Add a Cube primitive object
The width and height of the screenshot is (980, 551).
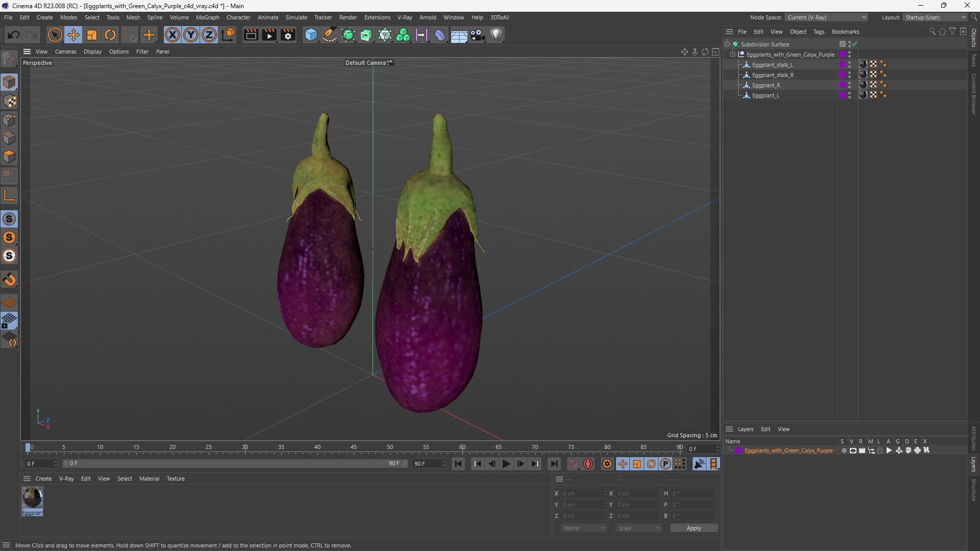click(x=311, y=35)
